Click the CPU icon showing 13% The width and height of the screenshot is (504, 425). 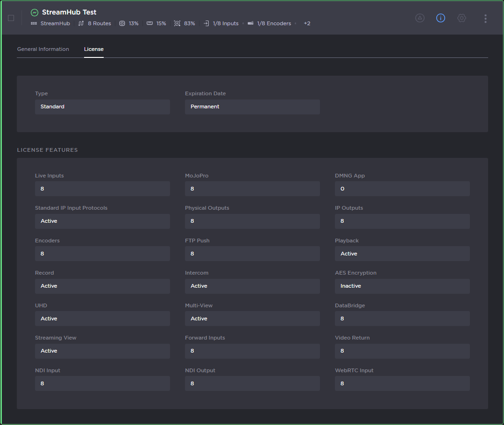(x=121, y=23)
